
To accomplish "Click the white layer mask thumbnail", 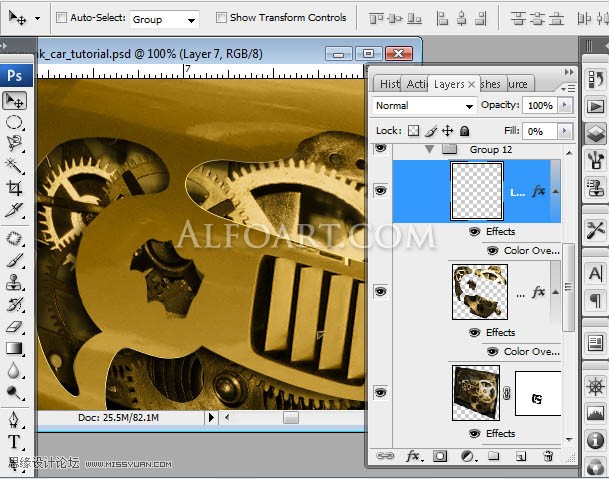I will click(538, 393).
